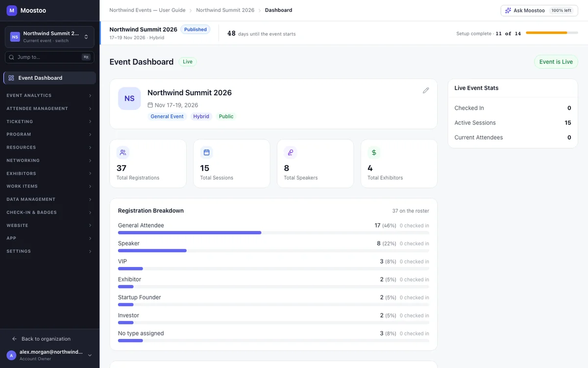Click the Total Sessions card

(x=232, y=163)
